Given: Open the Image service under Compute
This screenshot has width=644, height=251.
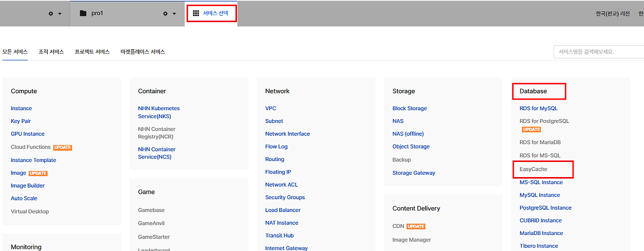Looking at the screenshot, I should [18, 173].
